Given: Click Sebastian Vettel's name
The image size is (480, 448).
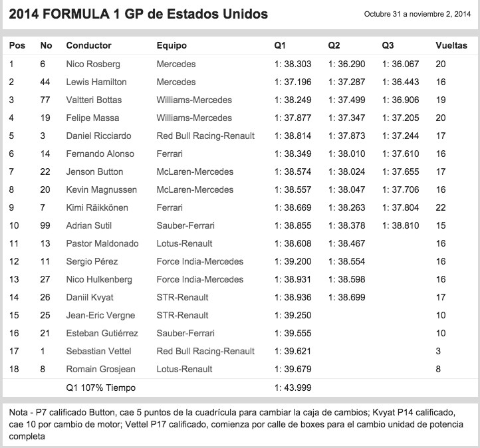Looking at the screenshot, I should pos(98,352).
